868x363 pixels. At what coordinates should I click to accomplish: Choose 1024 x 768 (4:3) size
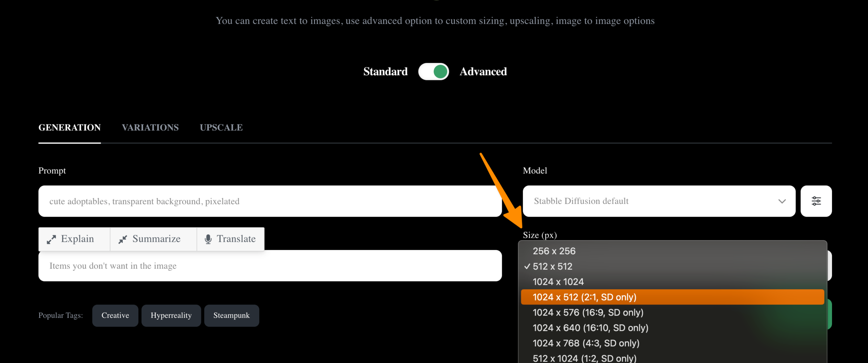click(x=586, y=343)
